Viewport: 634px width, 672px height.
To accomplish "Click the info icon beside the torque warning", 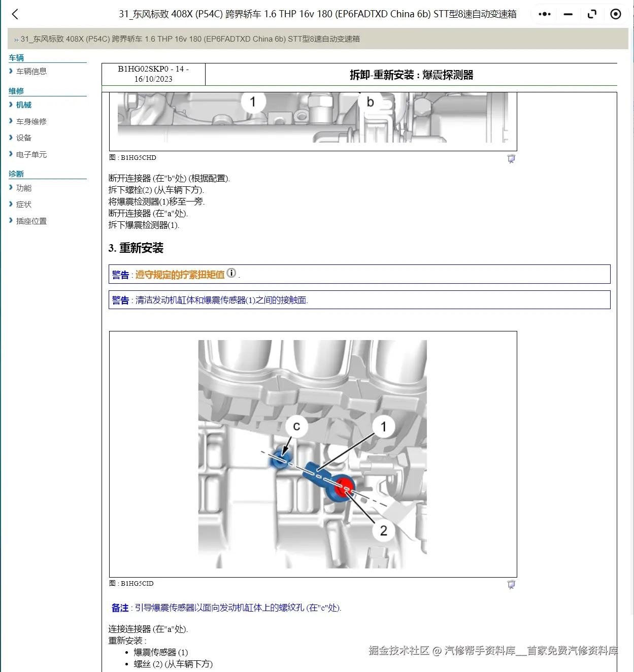I will click(x=232, y=273).
